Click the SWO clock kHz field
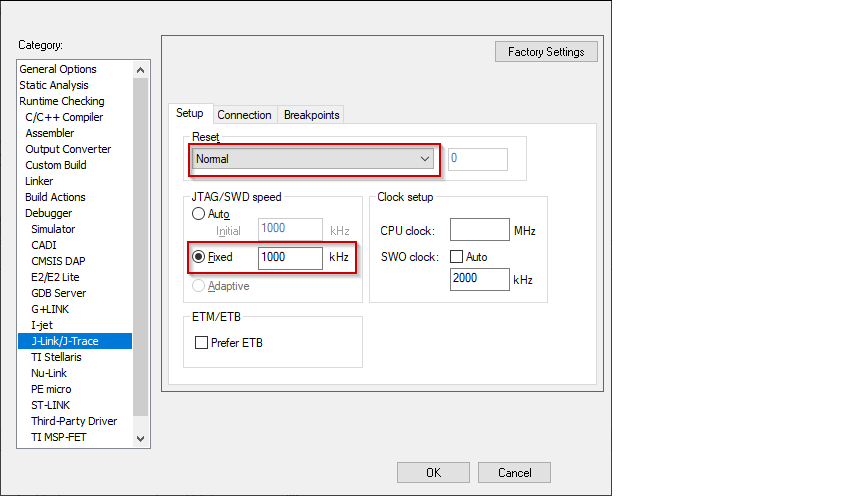Screen dimensions: 852x496 (479, 279)
